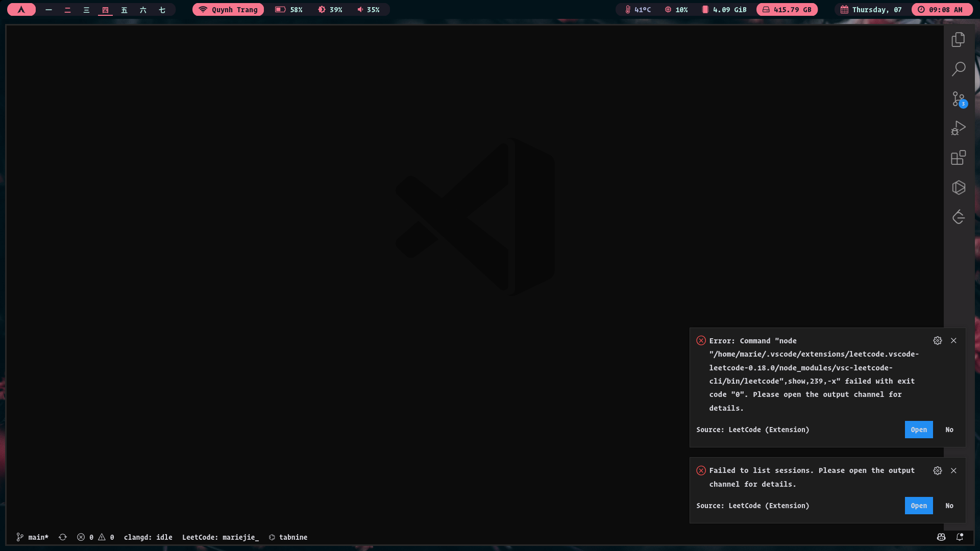Image resolution: width=980 pixels, height=551 pixels.
Task: Click the errors and warnings count
Action: pyautogui.click(x=95, y=537)
